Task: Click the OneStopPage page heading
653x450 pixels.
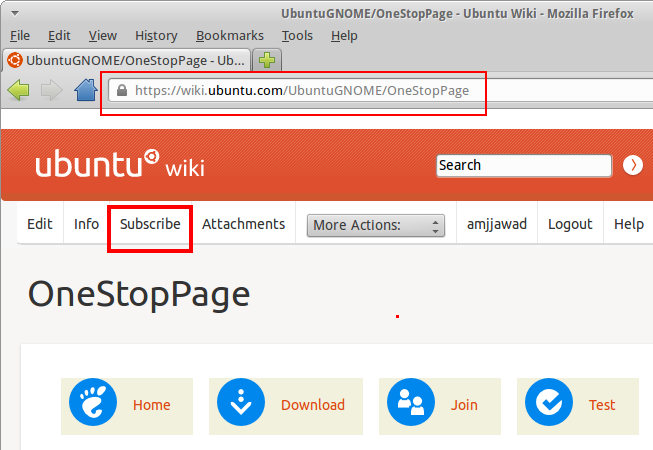Action: point(139,295)
